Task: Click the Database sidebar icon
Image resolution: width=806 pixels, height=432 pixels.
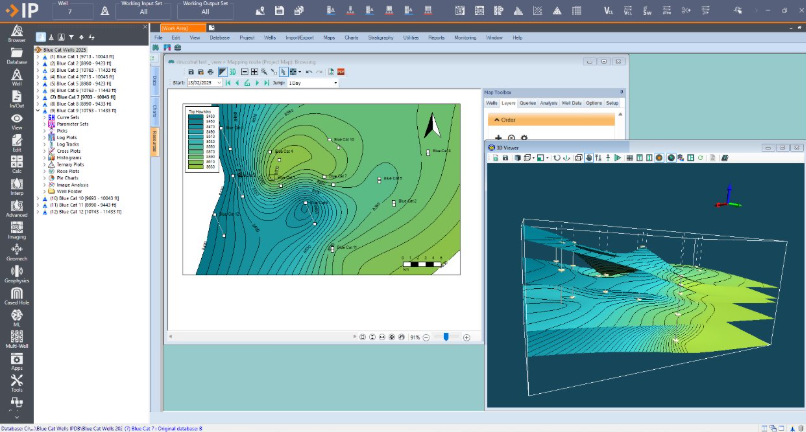Action: (x=16, y=56)
